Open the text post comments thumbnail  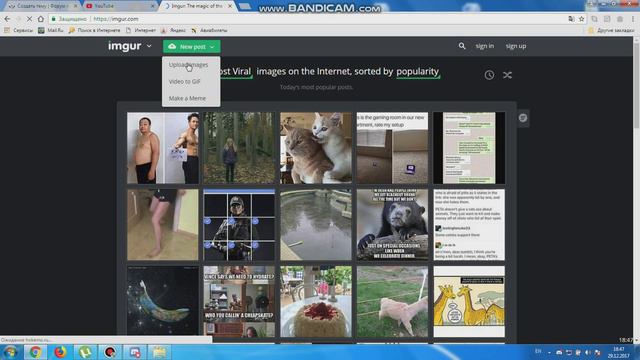pos(469,224)
